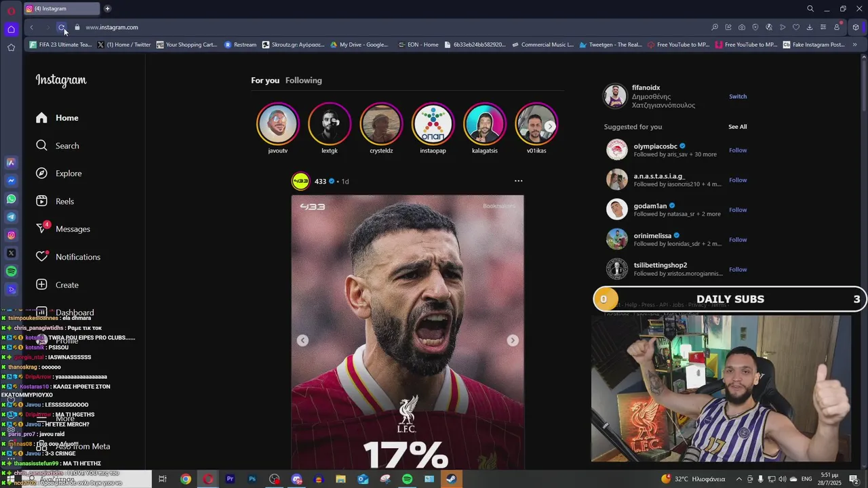Open Spotify in the Opera sidebar
This screenshot has width=868, height=488.
click(11, 271)
